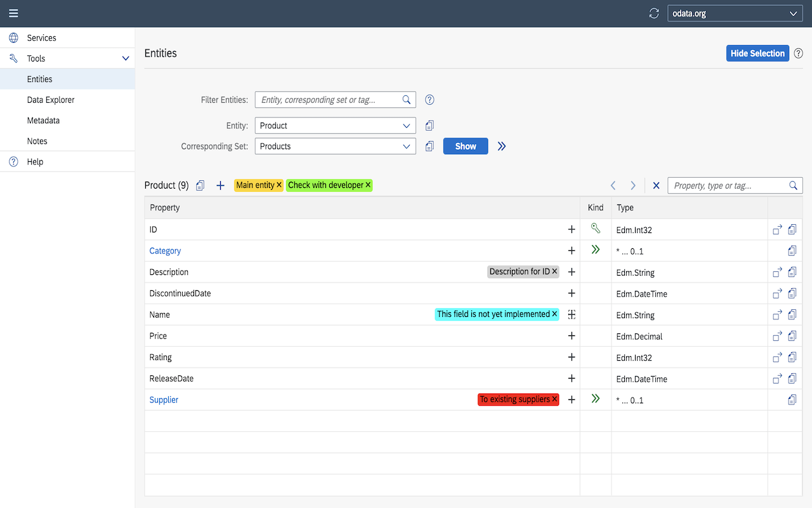Open the odata.org service dropdown
Image resolution: width=812 pixels, height=508 pixels.
tap(735, 13)
